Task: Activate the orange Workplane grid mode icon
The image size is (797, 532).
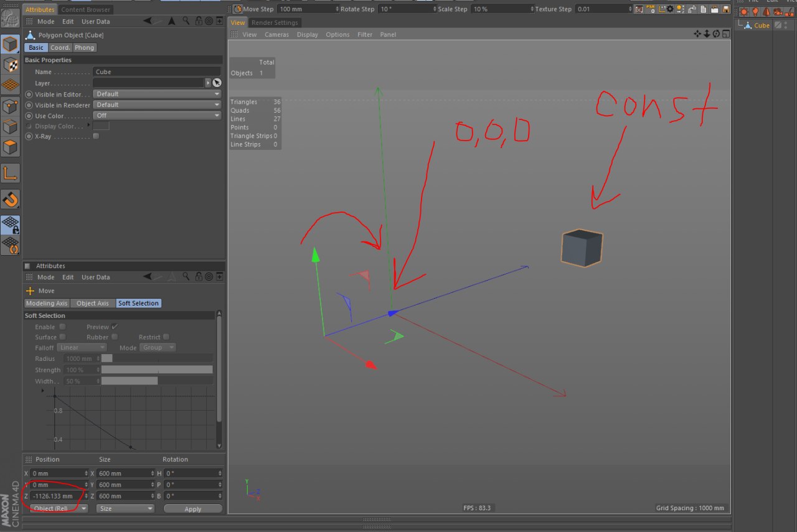Action: pyautogui.click(x=10, y=85)
